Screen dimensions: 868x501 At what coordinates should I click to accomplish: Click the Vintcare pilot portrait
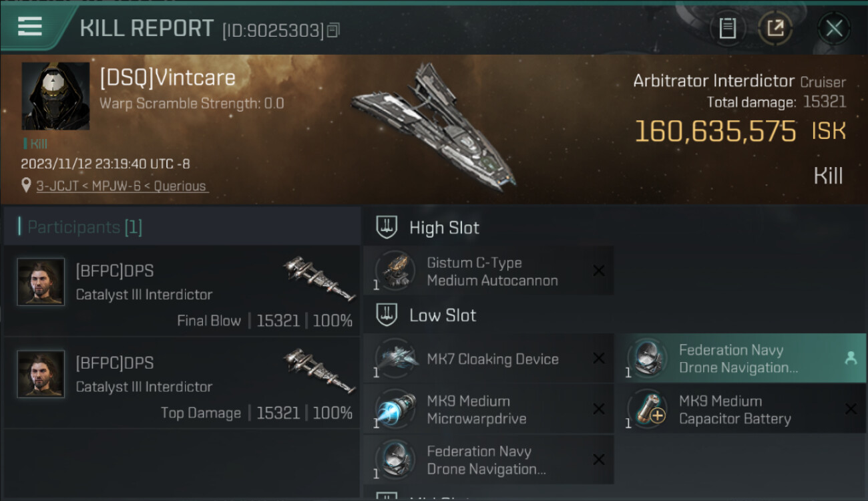55,96
